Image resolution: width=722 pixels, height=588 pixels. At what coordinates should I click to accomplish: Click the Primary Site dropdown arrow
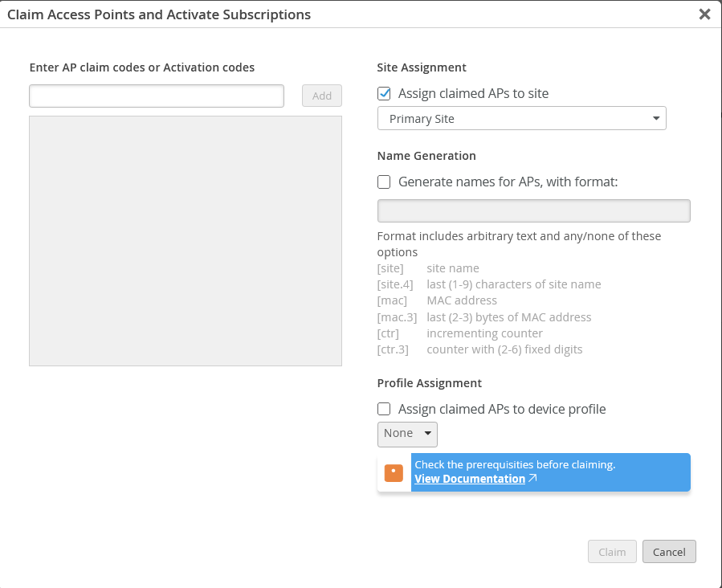click(x=656, y=119)
